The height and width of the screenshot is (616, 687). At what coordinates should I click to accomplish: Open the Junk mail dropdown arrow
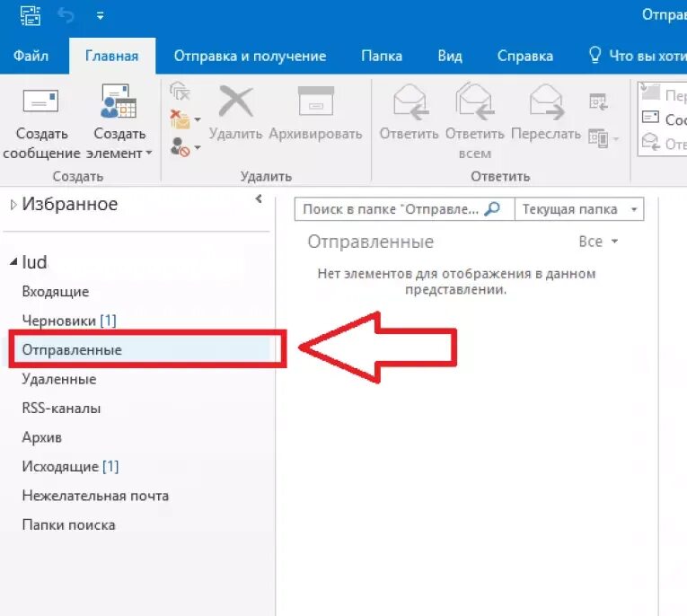click(198, 147)
